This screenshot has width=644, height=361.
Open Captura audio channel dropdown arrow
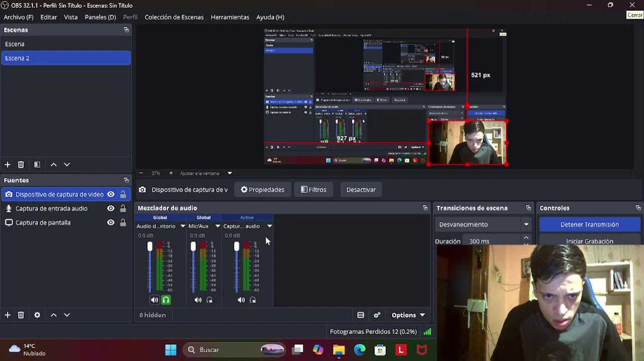[x=269, y=226]
